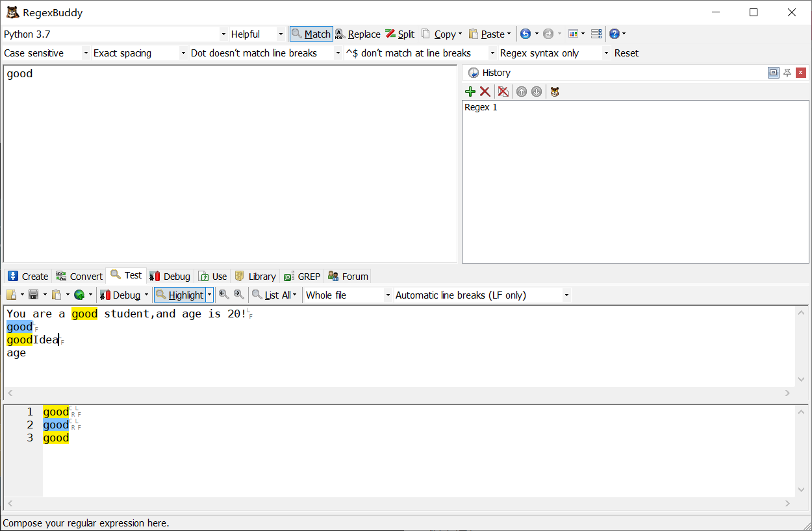Open the Copy dropdown arrow
The image size is (812, 531).
point(460,34)
